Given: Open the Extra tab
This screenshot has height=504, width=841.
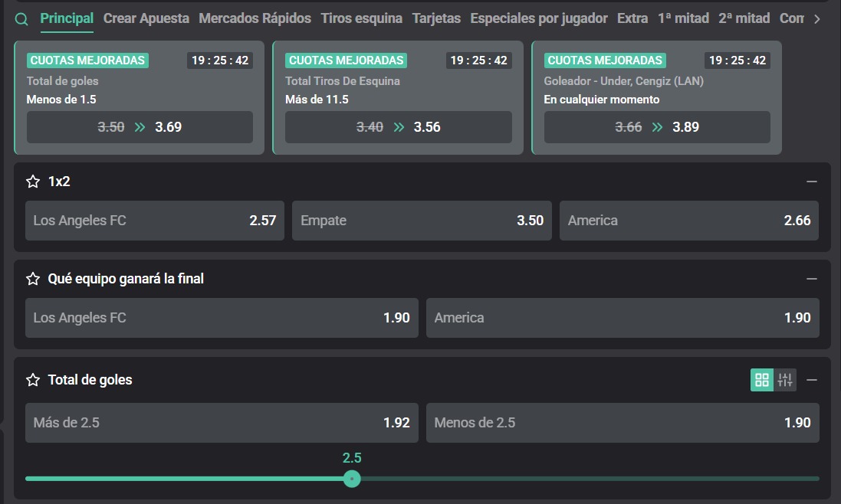Looking at the screenshot, I should tap(632, 18).
